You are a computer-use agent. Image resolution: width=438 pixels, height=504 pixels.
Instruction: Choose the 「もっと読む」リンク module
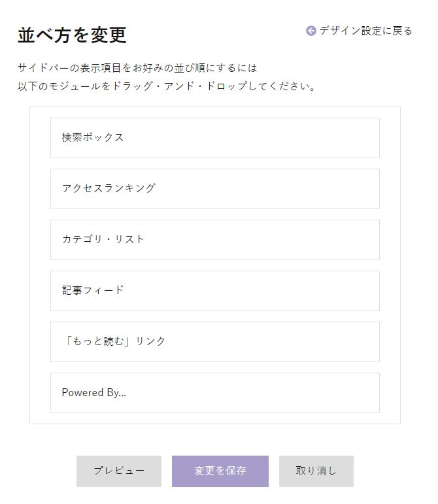coord(214,342)
